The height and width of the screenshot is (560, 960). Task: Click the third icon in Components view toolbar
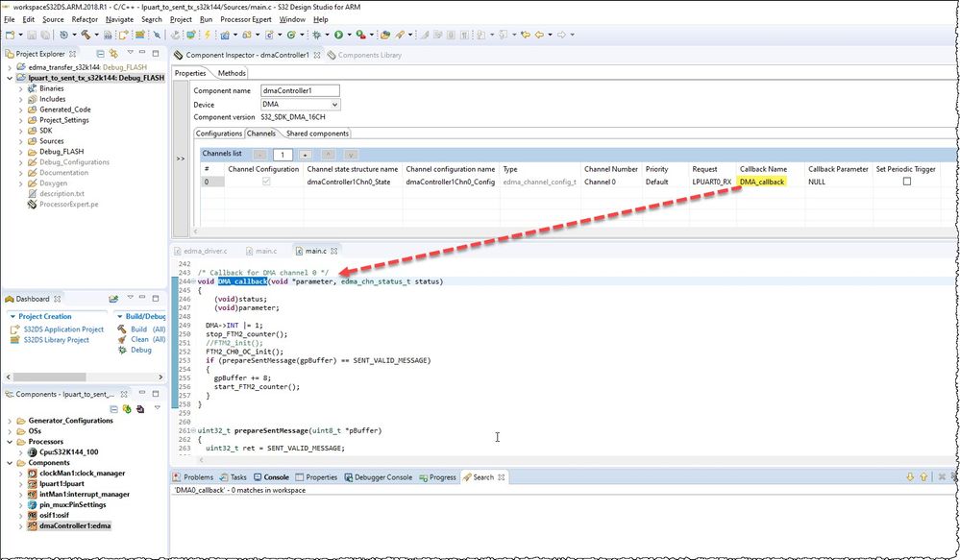[140, 409]
